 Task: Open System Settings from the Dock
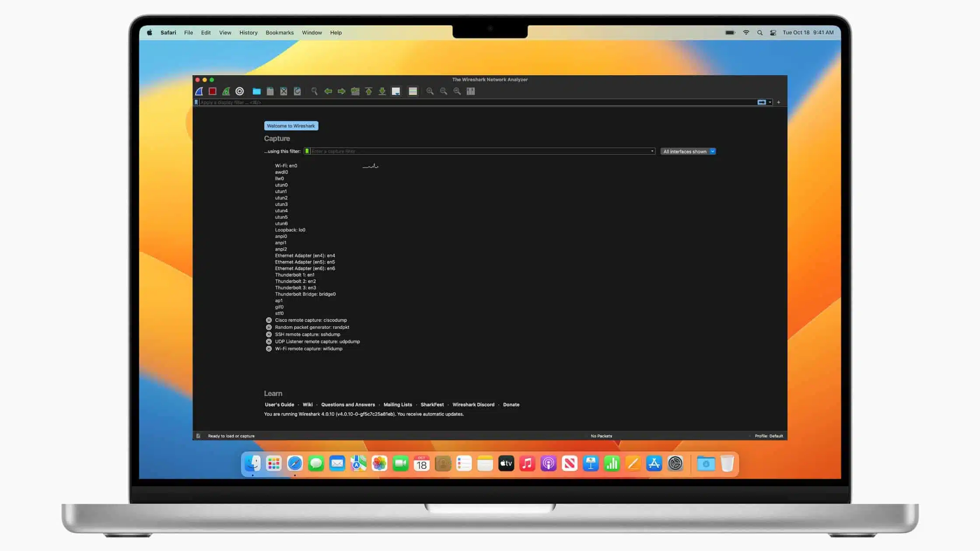(675, 464)
